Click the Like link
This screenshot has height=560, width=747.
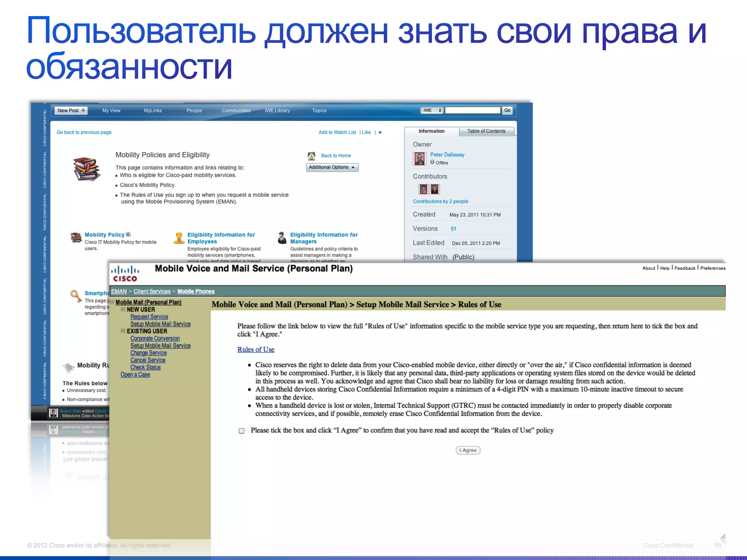tap(366, 132)
